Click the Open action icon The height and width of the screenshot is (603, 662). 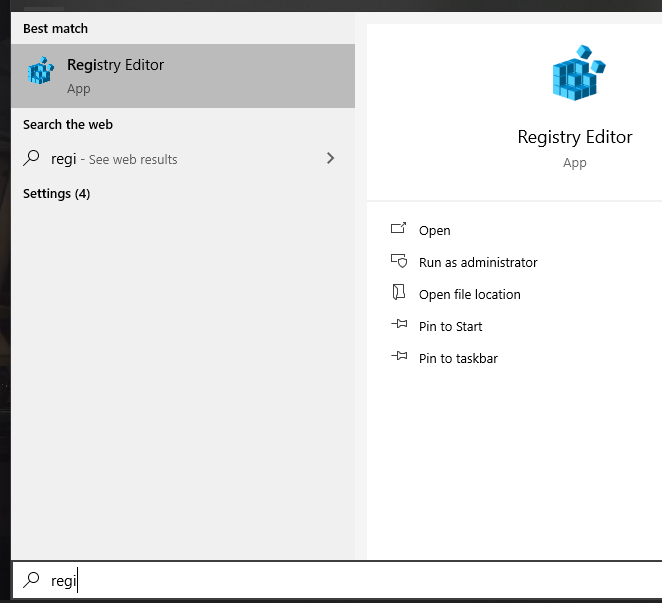398,228
